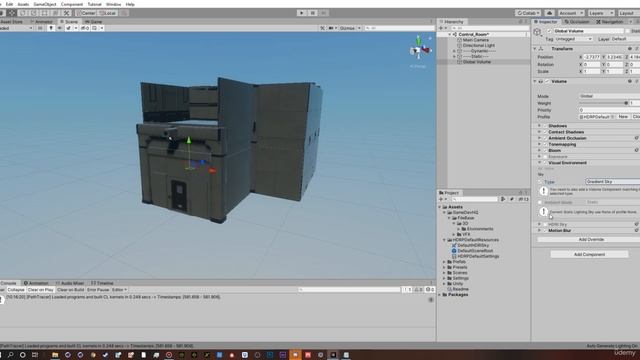The height and width of the screenshot is (360, 640).
Task: Open the Assets menu
Action: pos(23,4)
